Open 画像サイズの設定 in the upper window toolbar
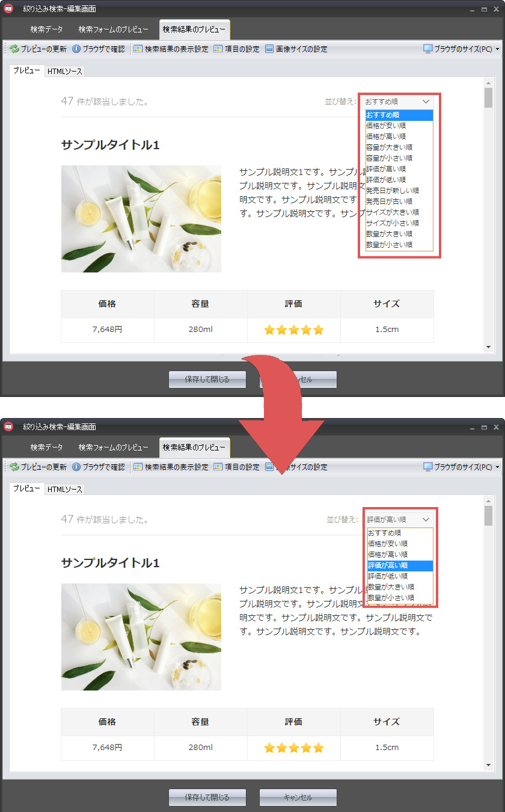This screenshot has width=505, height=812. click(x=296, y=49)
